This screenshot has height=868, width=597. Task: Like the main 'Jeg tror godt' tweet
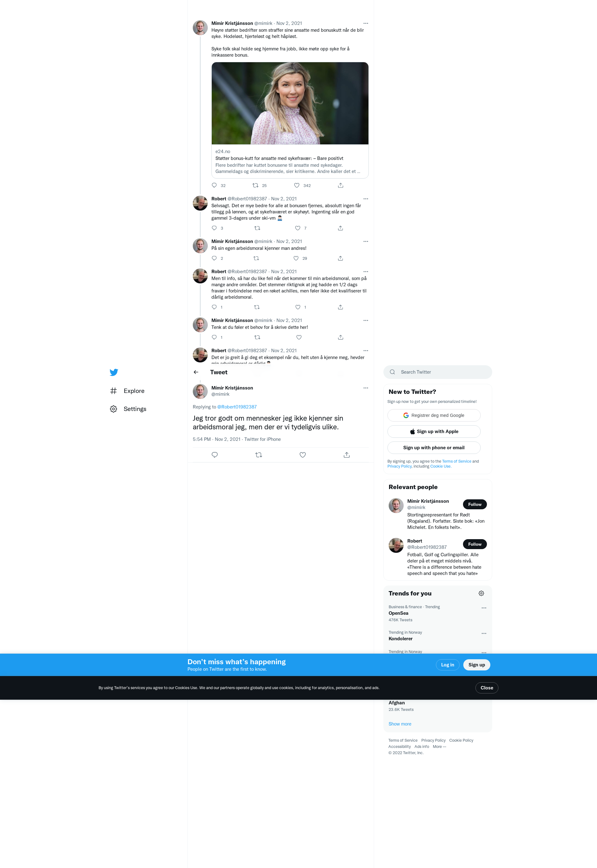(x=303, y=455)
